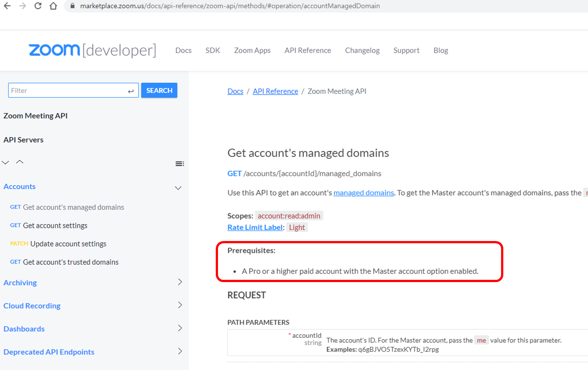Screen dimensions: 588x370
Task: Open Accounts category link
Action: [x=20, y=187]
